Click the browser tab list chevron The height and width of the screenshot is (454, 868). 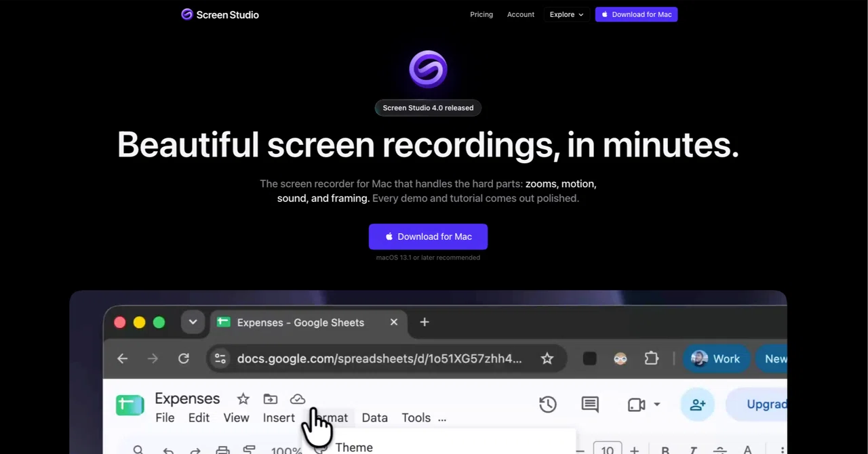(x=193, y=322)
